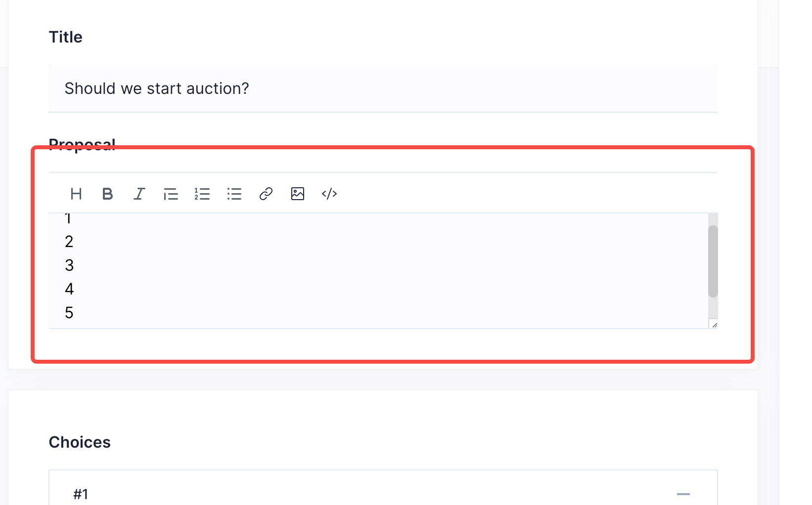Apply heading formatting in the proposal editor
The width and height of the screenshot is (812, 505).
pos(76,194)
